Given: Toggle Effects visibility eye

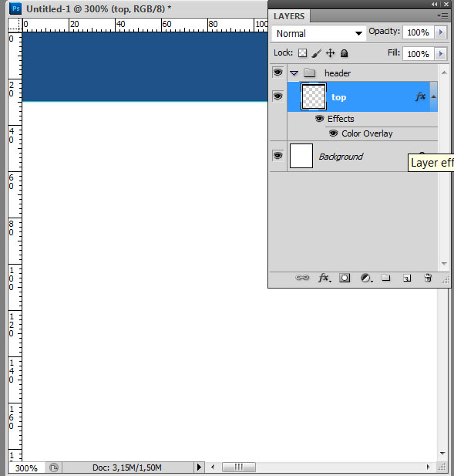Looking at the screenshot, I should coord(319,118).
